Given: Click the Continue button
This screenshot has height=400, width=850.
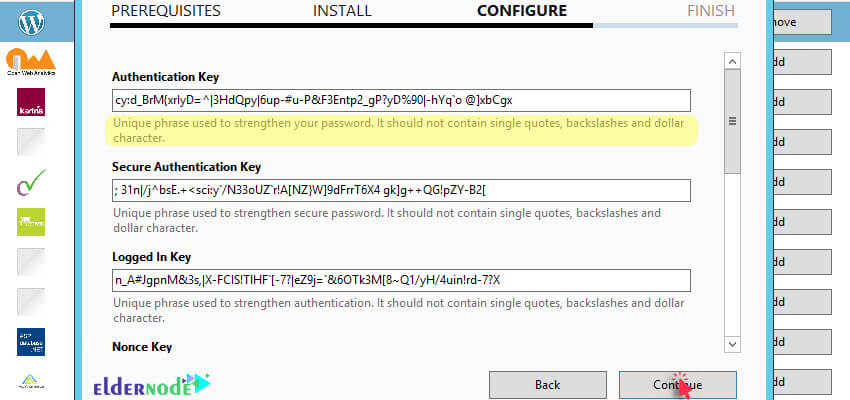Looking at the screenshot, I should [678, 385].
